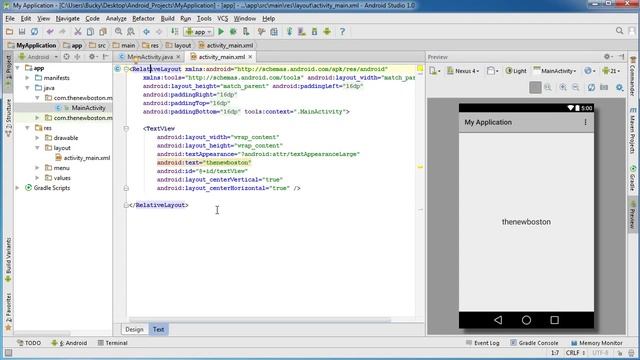Open the Event Log
Screen dimensions: 640x360
pos(482,343)
